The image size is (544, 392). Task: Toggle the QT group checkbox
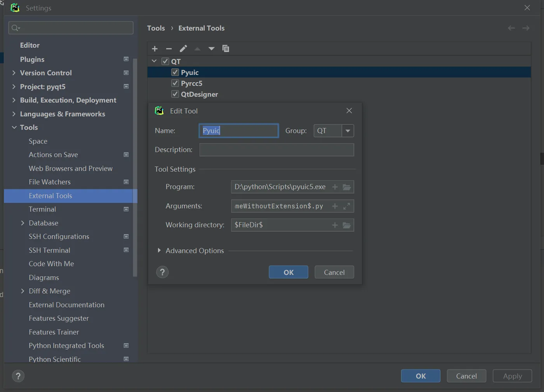pos(165,61)
